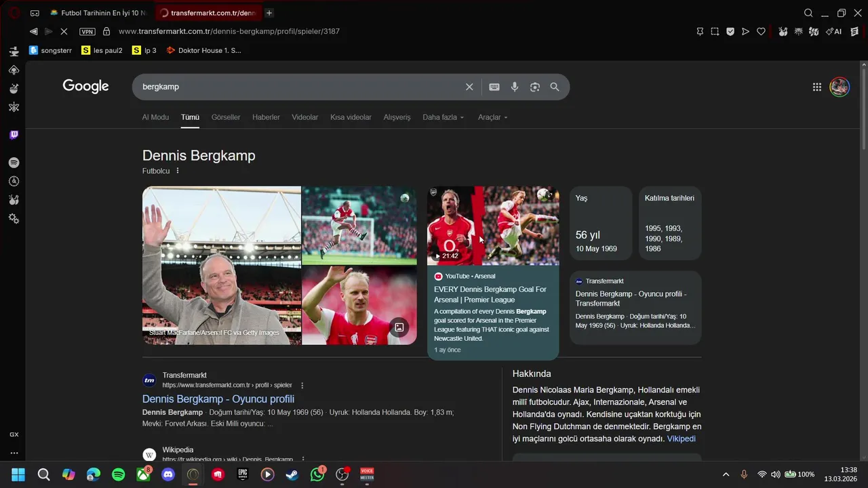Screen dimensions: 868x488
Task: Open a new tab with plus button
Action: [x=269, y=13]
